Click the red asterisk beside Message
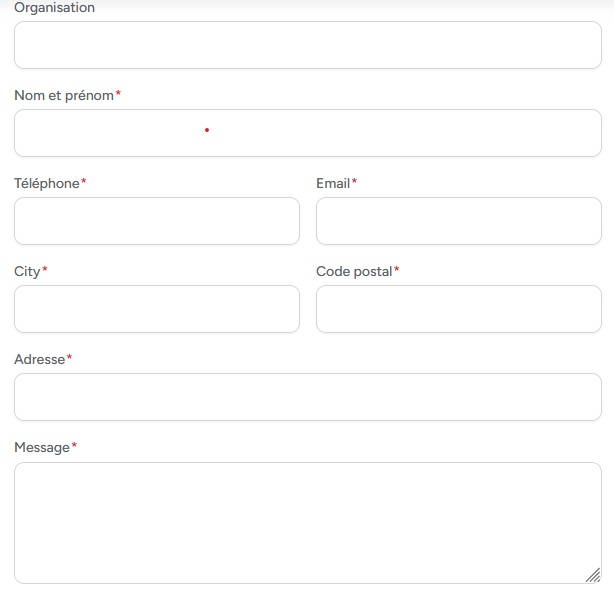The height and width of the screenshot is (595, 614). tap(74, 446)
